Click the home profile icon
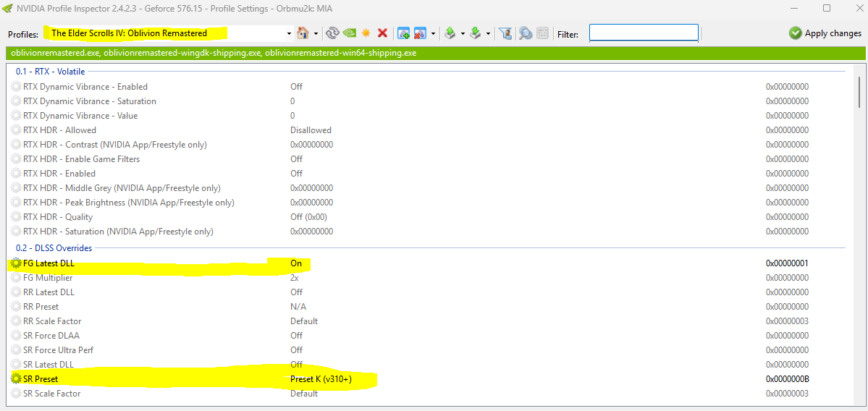 pos(303,33)
